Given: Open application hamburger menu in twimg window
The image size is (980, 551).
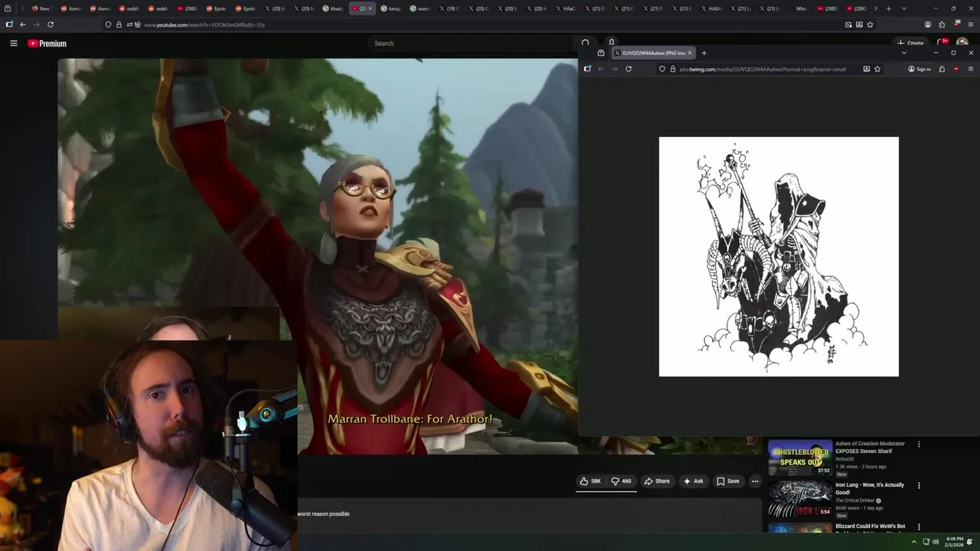Looking at the screenshot, I should [x=971, y=69].
